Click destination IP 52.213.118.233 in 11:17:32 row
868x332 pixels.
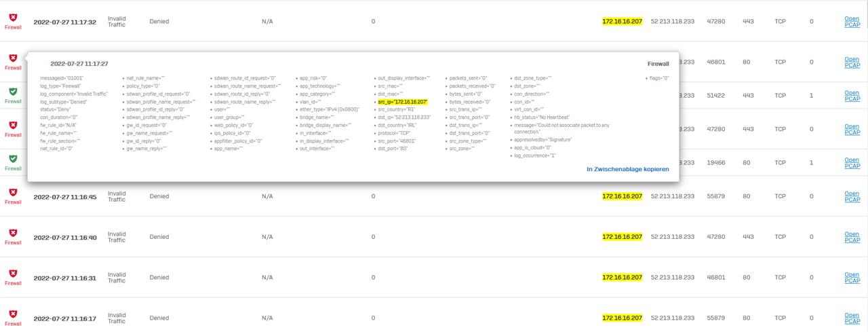coord(672,22)
